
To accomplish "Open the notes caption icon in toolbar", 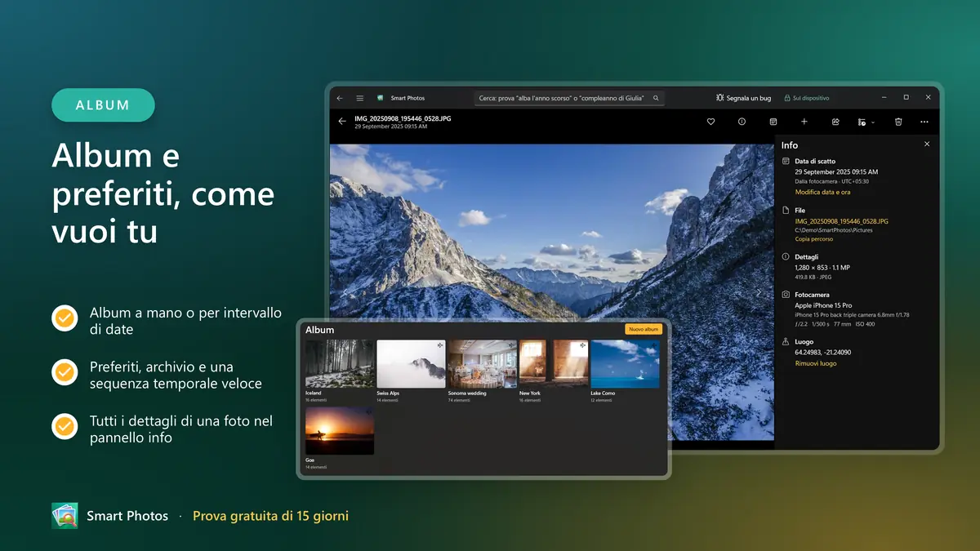I will coord(773,122).
